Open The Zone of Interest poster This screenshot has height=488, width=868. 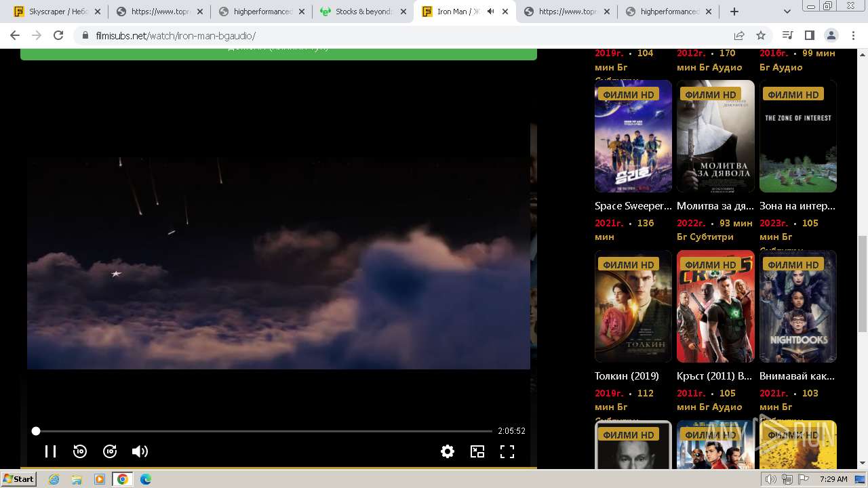click(798, 136)
